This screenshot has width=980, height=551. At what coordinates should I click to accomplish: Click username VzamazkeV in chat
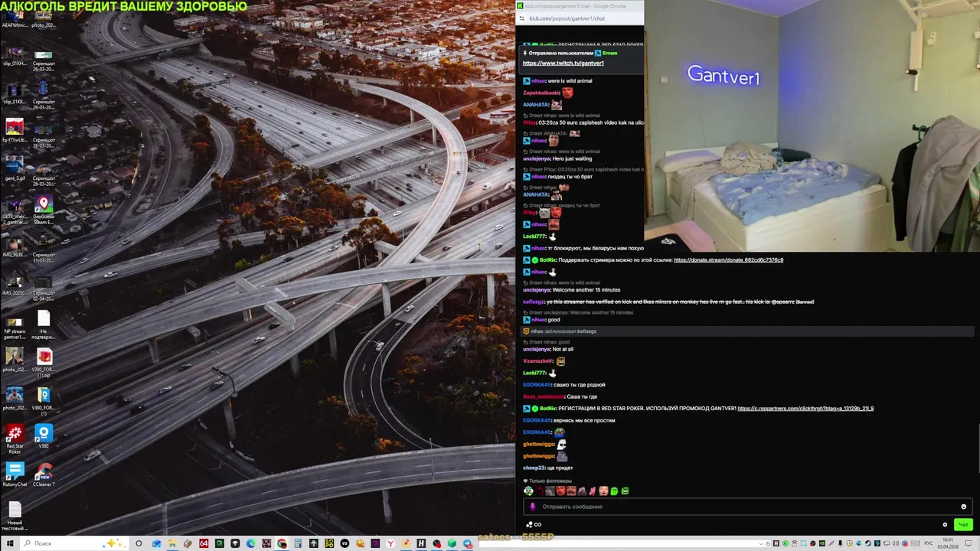point(537,361)
